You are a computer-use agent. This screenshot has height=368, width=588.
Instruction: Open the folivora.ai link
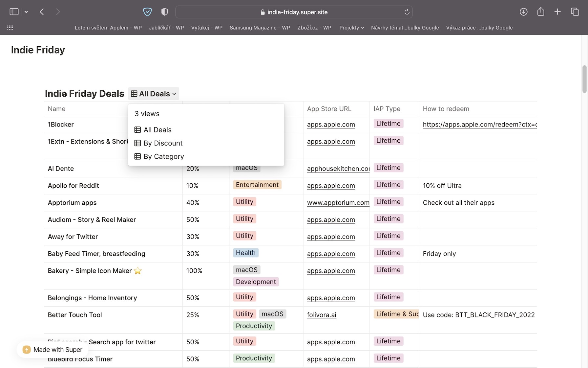point(321,315)
